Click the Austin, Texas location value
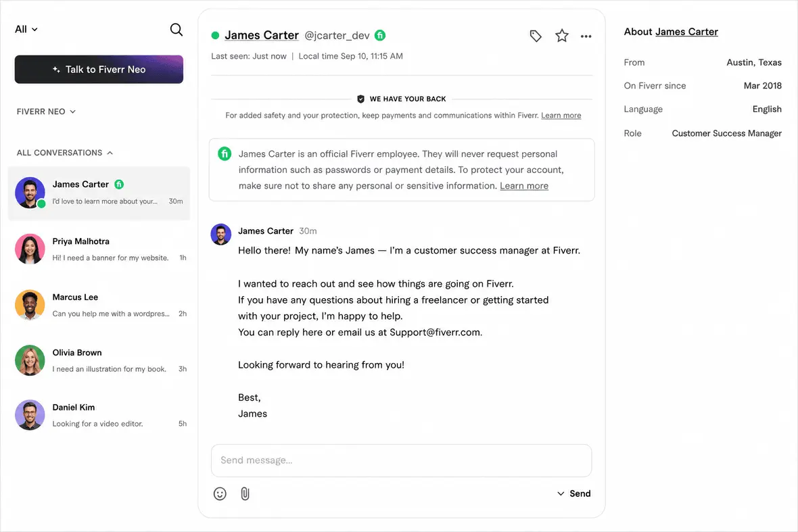 (x=754, y=63)
